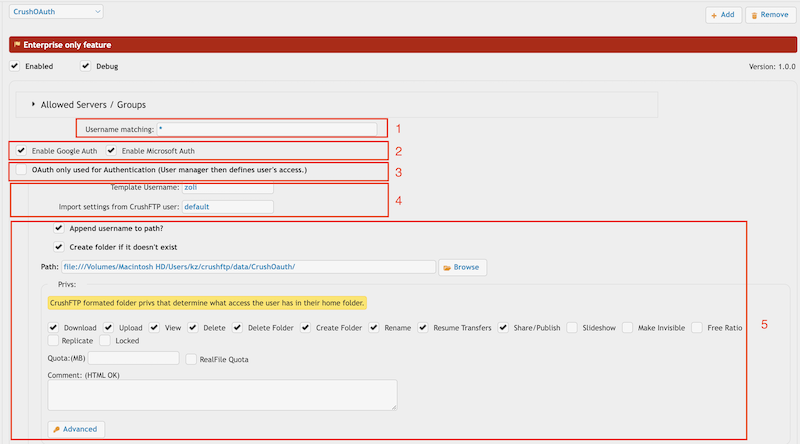Toggle Enable Microsoft Auth checkbox
The image size is (800, 444).
tap(111, 151)
